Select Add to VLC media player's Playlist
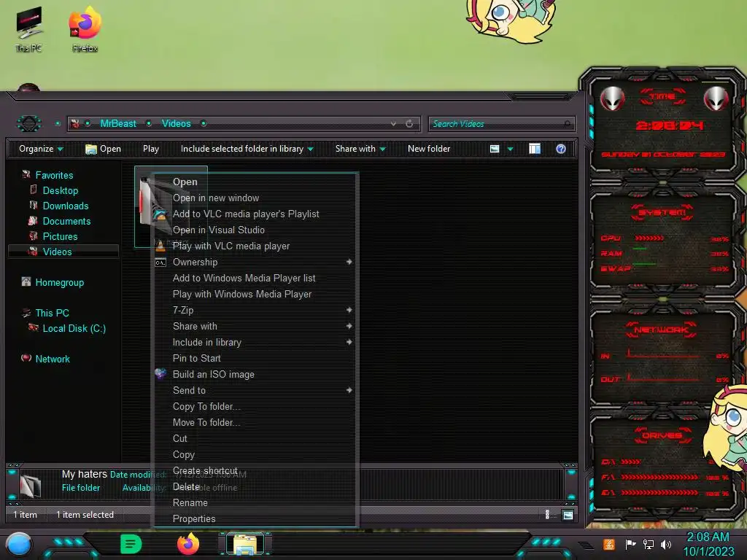The height and width of the screenshot is (560, 747). (255, 214)
